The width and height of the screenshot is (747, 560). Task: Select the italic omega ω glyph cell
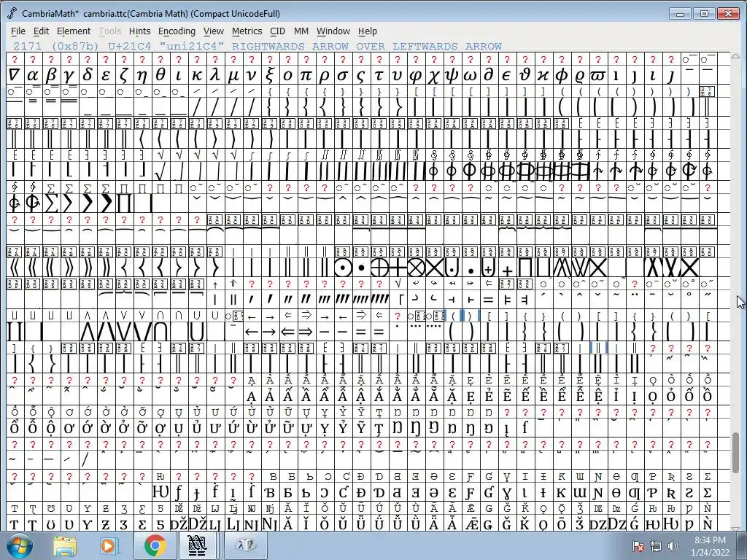471,75
